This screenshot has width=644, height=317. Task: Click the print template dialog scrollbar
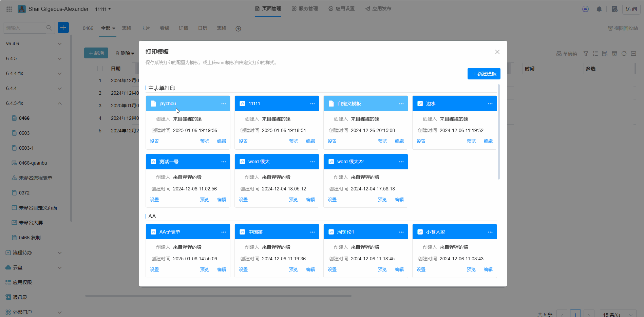point(498,132)
